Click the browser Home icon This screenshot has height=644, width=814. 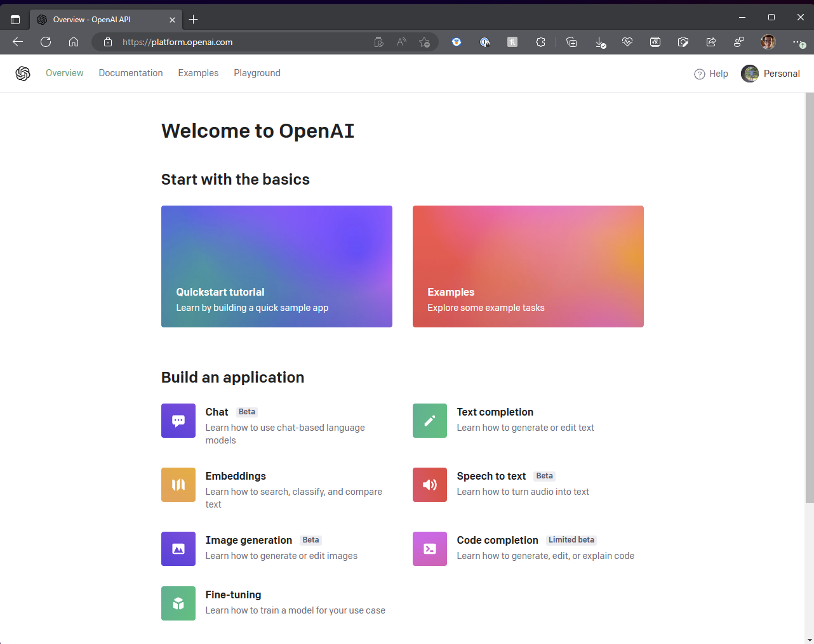(74, 42)
